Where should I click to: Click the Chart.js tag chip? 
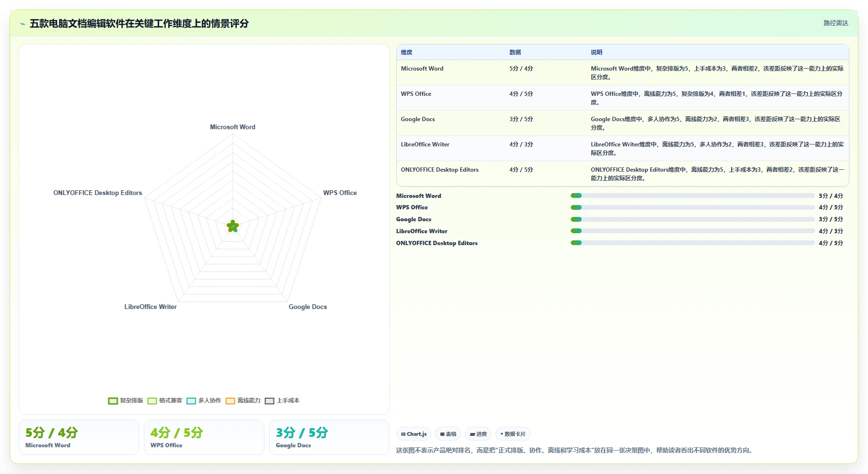point(414,434)
